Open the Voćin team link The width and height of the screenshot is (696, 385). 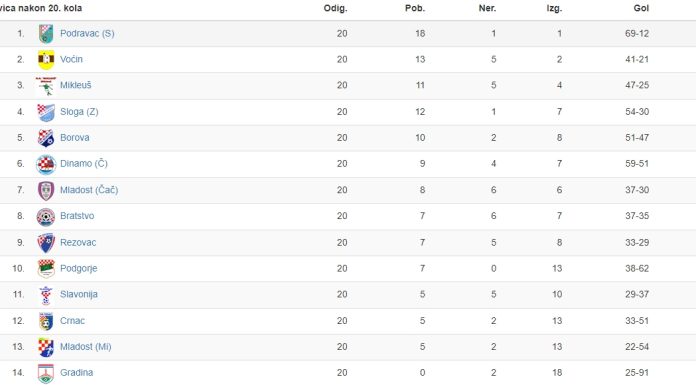coord(71,60)
